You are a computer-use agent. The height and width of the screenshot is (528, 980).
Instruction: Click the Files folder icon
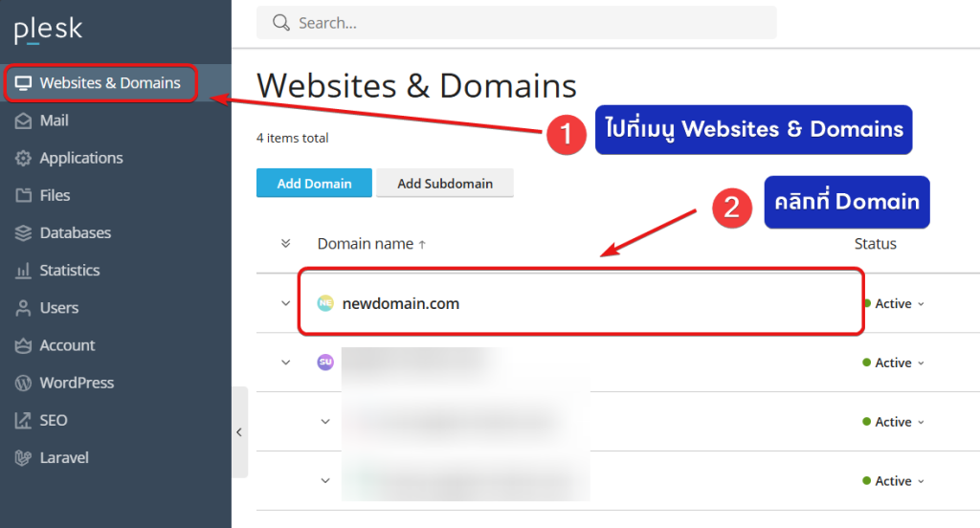pos(23,195)
